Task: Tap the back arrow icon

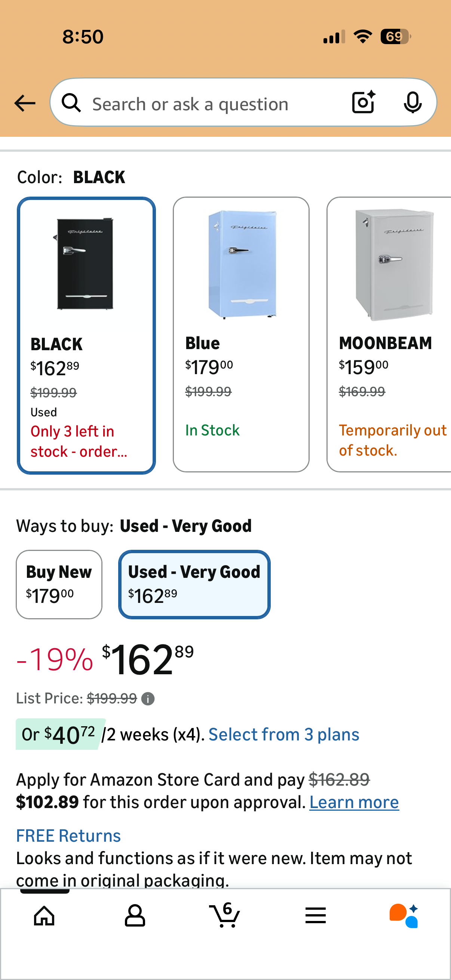Action: [25, 103]
